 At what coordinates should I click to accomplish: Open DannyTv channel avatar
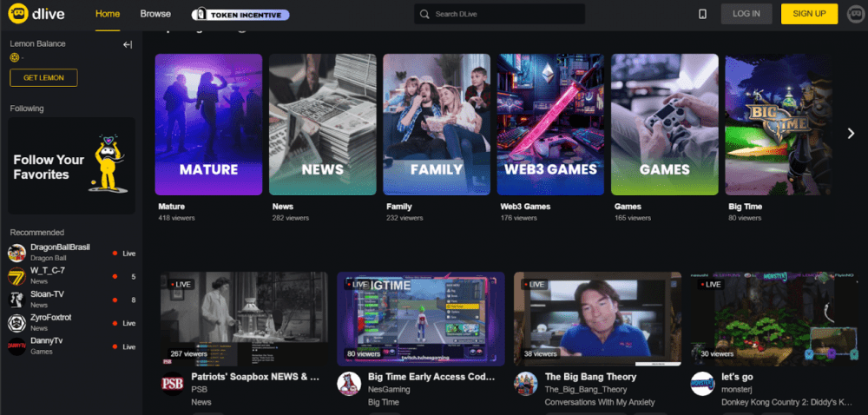click(x=16, y=346)
